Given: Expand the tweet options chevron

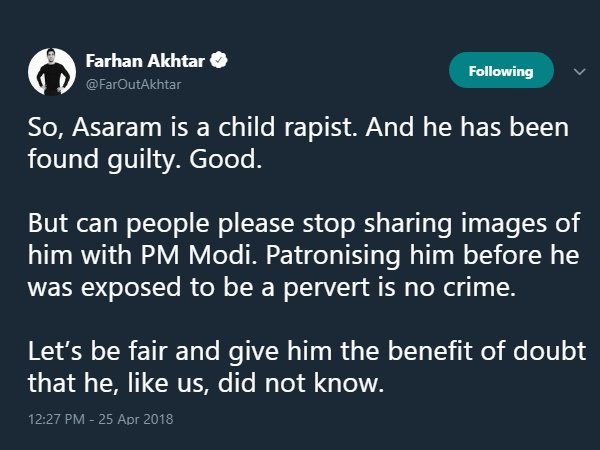Looking at the screenshot, I should [x=577, y=71].
